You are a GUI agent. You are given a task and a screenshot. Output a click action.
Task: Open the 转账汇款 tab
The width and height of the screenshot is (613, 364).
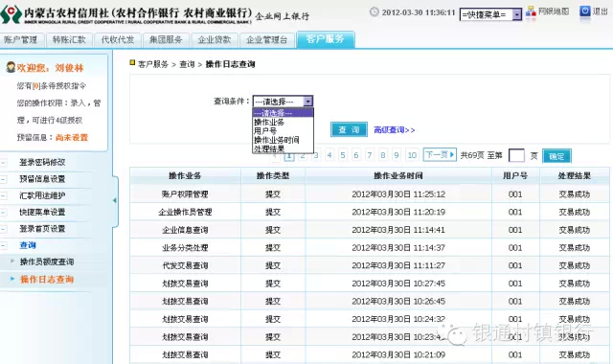point(69,40)
